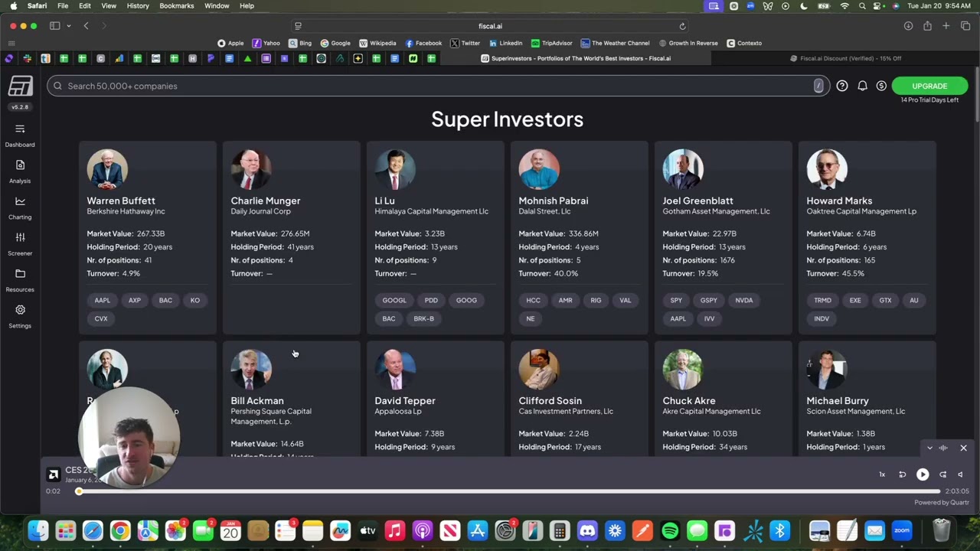Open Mohnish Pabrai investor name
Image resolution: width=980 pixels, height=551 pixels.
(x=554, y=201)
